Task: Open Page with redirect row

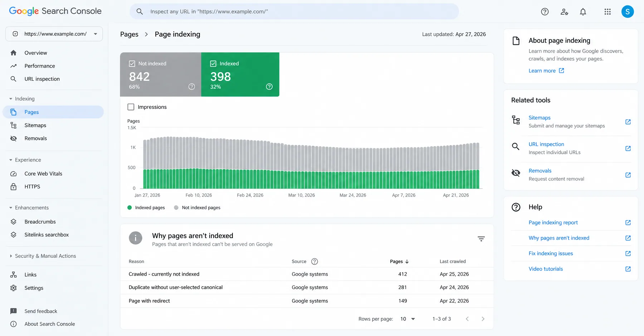Action: click(307, 301)
